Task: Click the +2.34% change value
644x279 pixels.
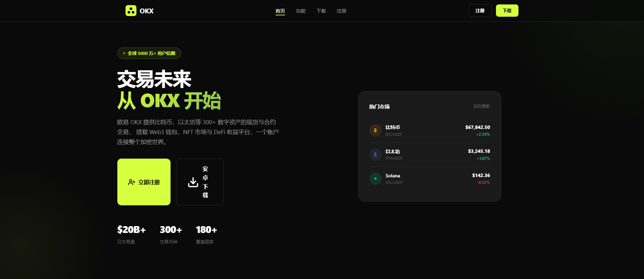Action: tap(483, 134)
